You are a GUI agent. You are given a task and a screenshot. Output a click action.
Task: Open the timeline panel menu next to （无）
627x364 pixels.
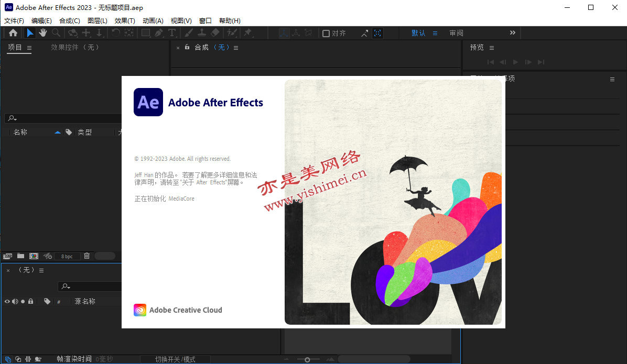point(41,270)
